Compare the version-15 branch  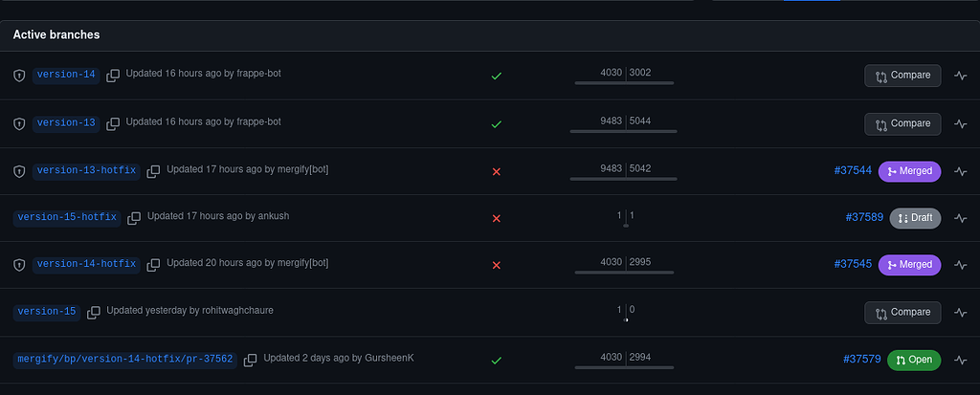[x=902, y=313]
